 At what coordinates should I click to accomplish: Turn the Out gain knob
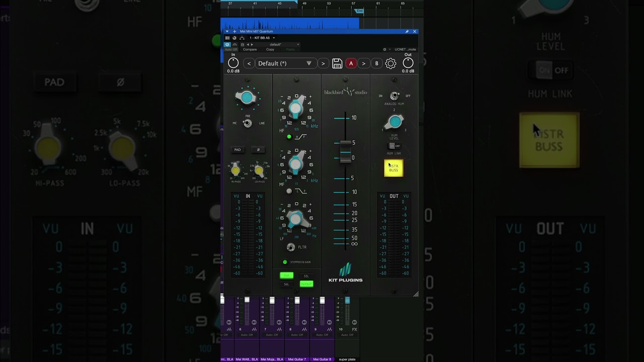pyautogui.click(x=408, y=63)
